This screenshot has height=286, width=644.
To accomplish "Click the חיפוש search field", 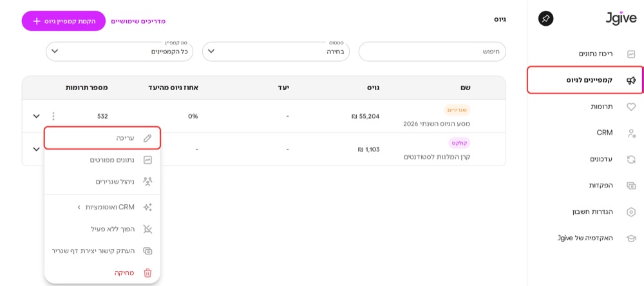I will [433, 52].
